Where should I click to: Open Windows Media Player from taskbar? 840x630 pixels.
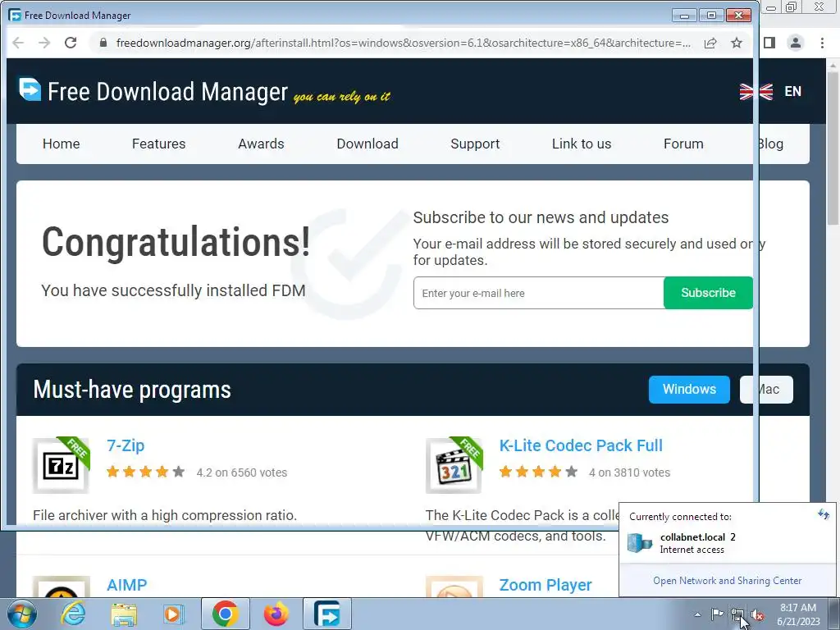(x=173, y=614)
